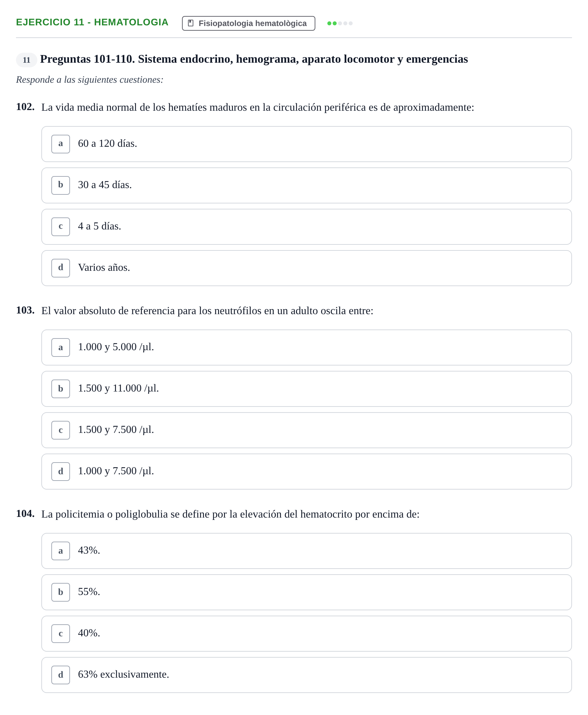Pick letter c box '4 a 5 días'
Viewport: 588px width, 715px height.
coord(61,227)
